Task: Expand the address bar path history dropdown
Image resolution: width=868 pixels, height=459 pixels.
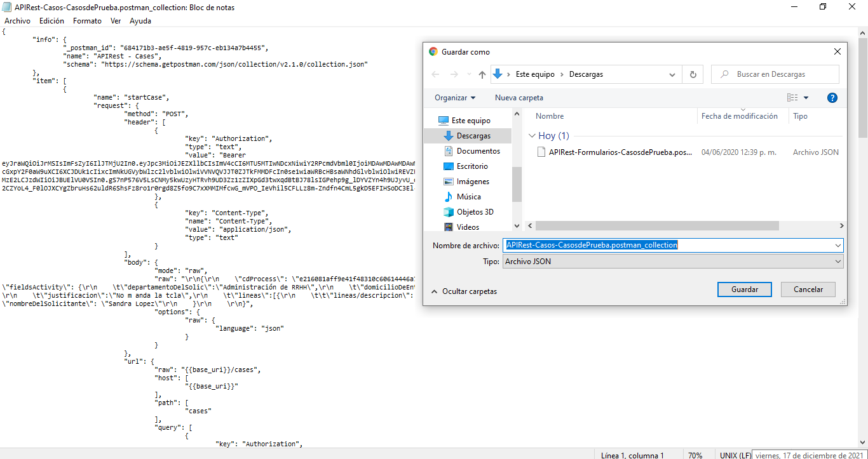Action: (672, 74)
